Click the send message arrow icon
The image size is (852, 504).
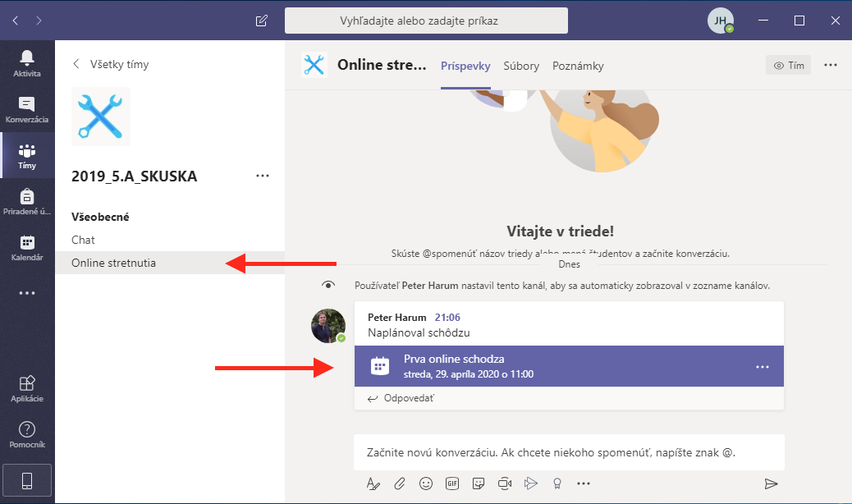click(x=770, y=483)
